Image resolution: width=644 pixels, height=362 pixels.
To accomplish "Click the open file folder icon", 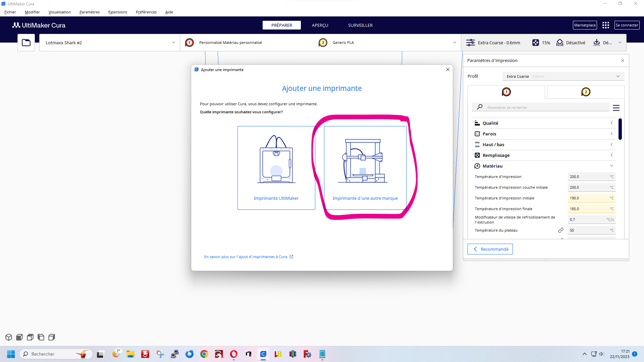I will coord(26,43).
